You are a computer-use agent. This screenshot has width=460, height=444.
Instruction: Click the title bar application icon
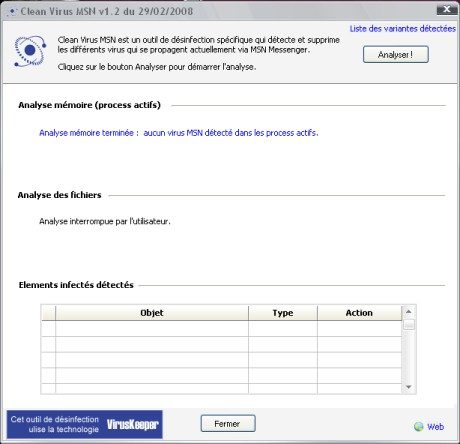12,12
